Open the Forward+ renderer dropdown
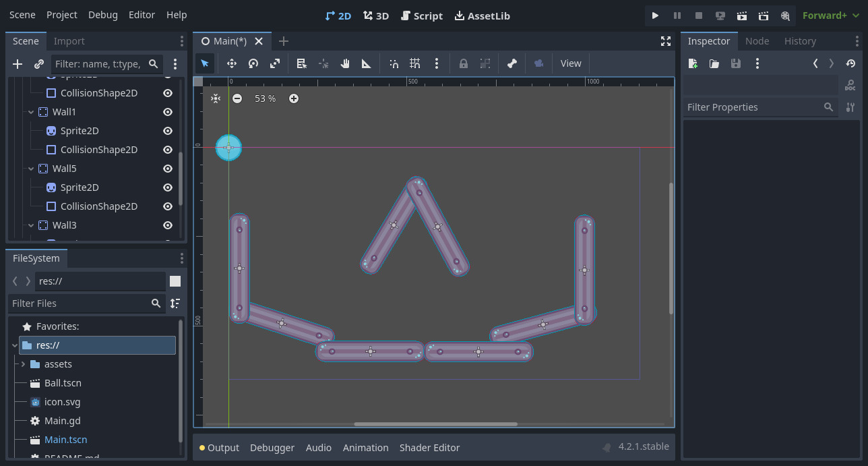868x466 pixels. pyautogui.click(x=830, y=16)
